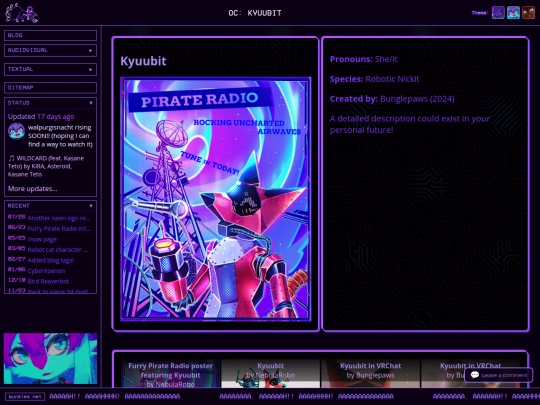
Task: Click the Pirate Radio poster image
Action: 216,199
